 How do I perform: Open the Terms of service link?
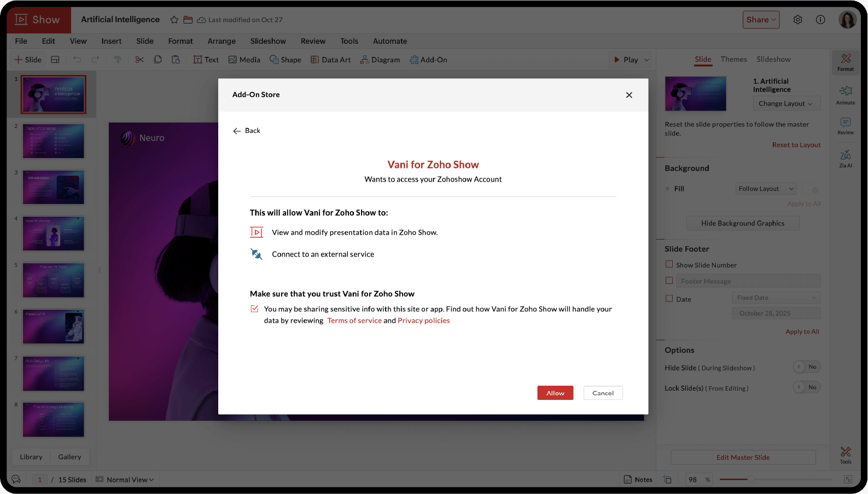pyautogui.click(x=354, y=321)
